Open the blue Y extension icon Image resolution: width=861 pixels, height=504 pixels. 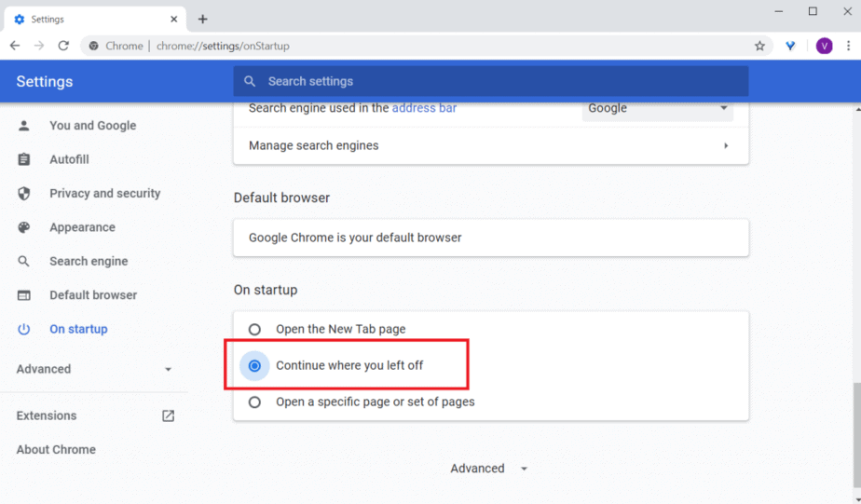[790, 47]
